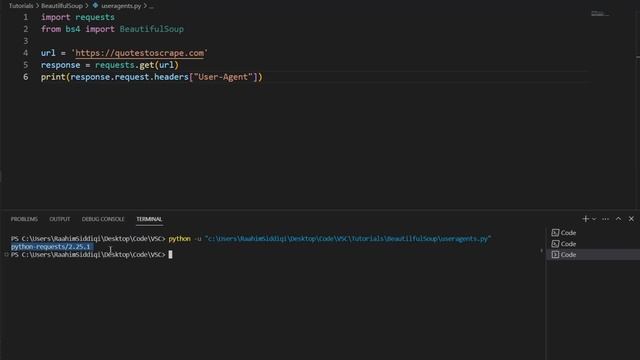Click the python-requests/2.25.1 terminal output
640x360 pixels.
51,247
